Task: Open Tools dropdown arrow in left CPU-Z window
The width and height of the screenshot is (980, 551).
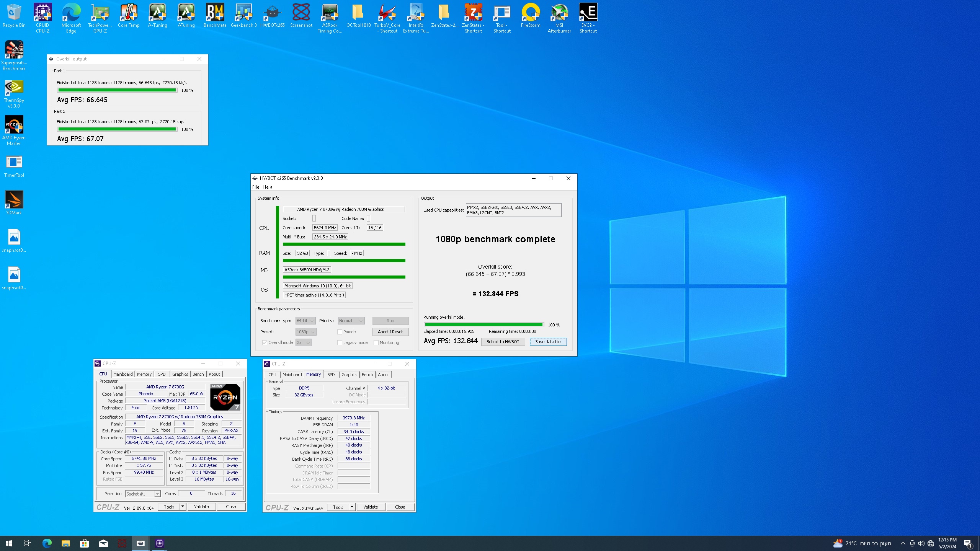Action: [183, 507]
